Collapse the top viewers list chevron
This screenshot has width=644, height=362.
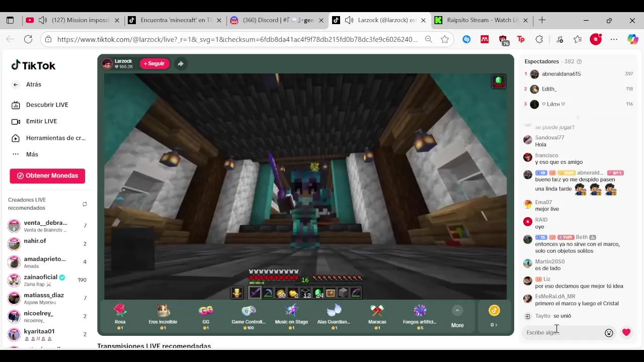coord(578,117)
